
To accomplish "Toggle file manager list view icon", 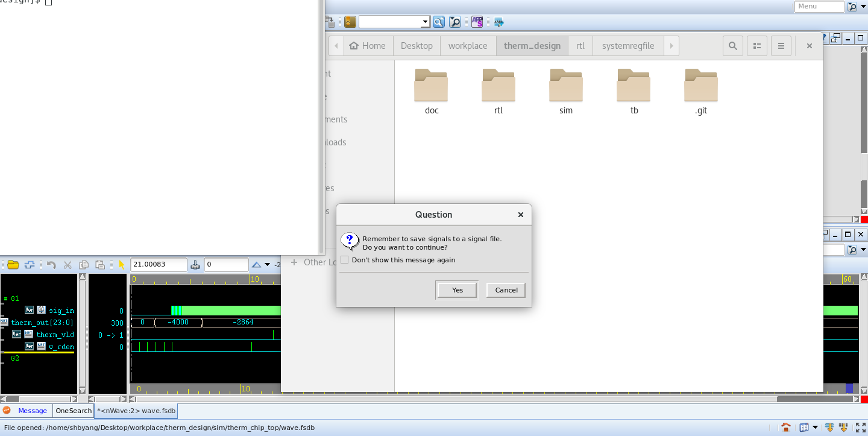I will 757,46.
